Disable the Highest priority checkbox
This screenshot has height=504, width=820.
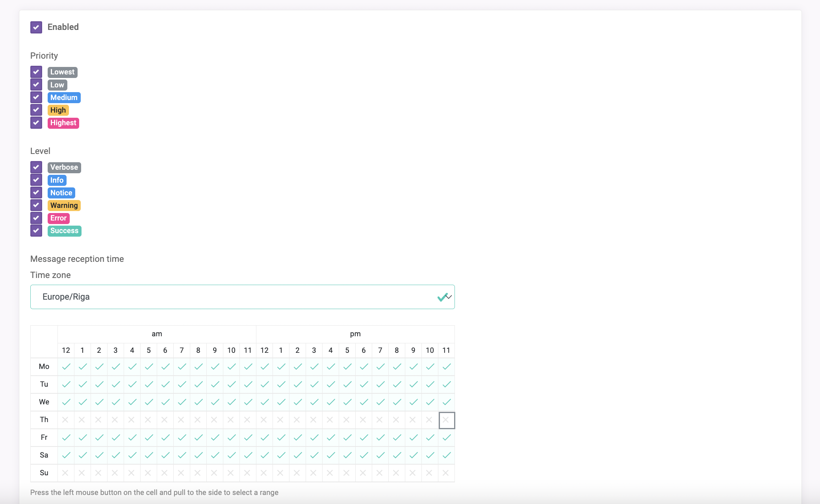[x=36, y=123]
